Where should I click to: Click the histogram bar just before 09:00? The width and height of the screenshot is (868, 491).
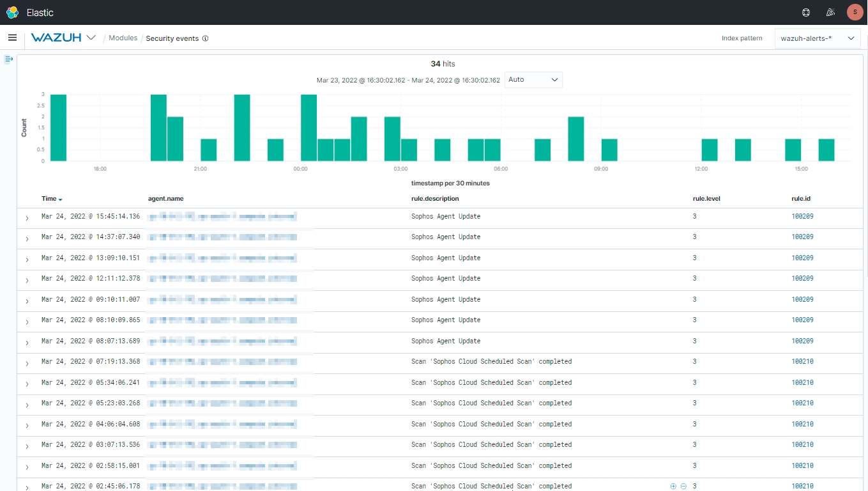click(576, 139)
